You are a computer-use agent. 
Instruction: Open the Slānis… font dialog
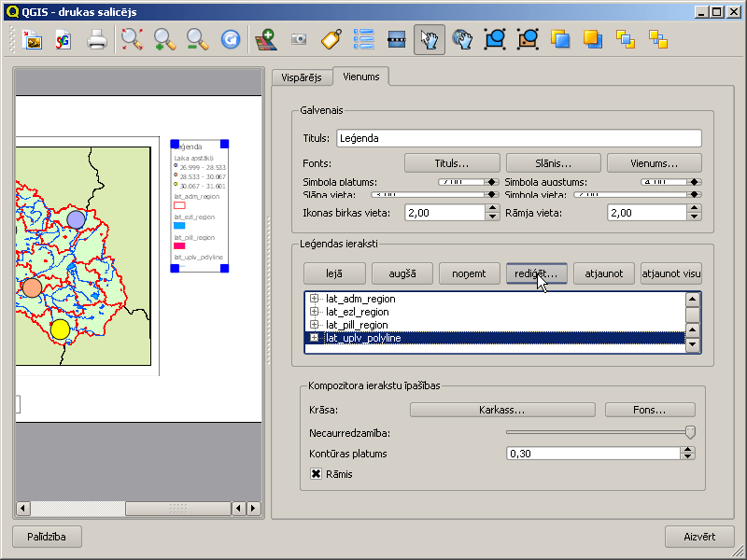point(553,163)
